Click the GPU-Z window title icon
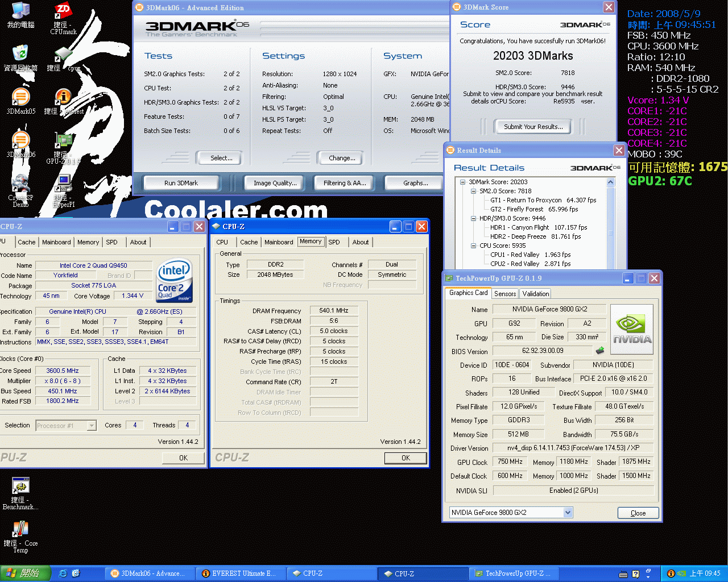728x582 pixels. [449, 278]
